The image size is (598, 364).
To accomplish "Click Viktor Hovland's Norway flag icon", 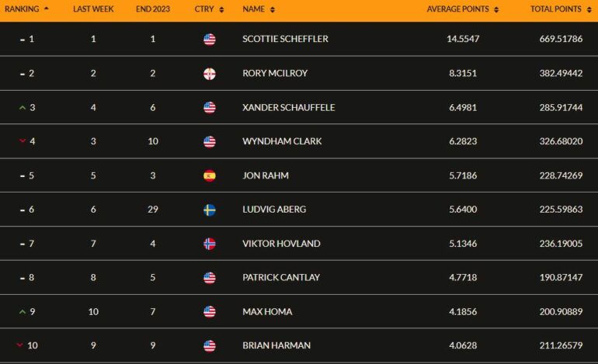I will click(x=210, y=244).
